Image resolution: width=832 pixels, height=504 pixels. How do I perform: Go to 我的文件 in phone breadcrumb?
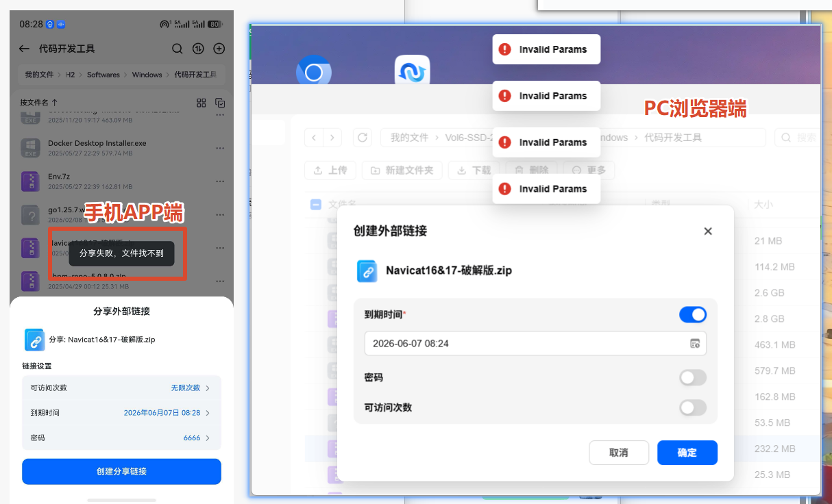pyautogui.click(x=39, y=75)
